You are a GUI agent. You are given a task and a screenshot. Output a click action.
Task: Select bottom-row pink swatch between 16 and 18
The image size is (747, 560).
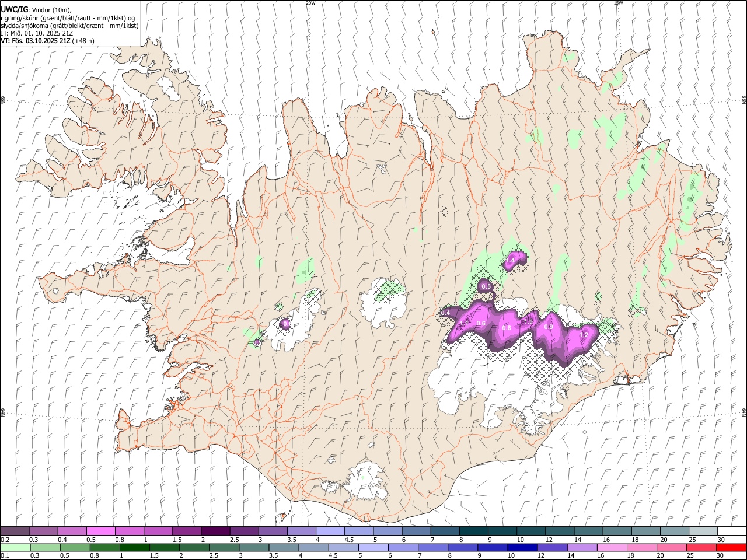coord(612,548)
